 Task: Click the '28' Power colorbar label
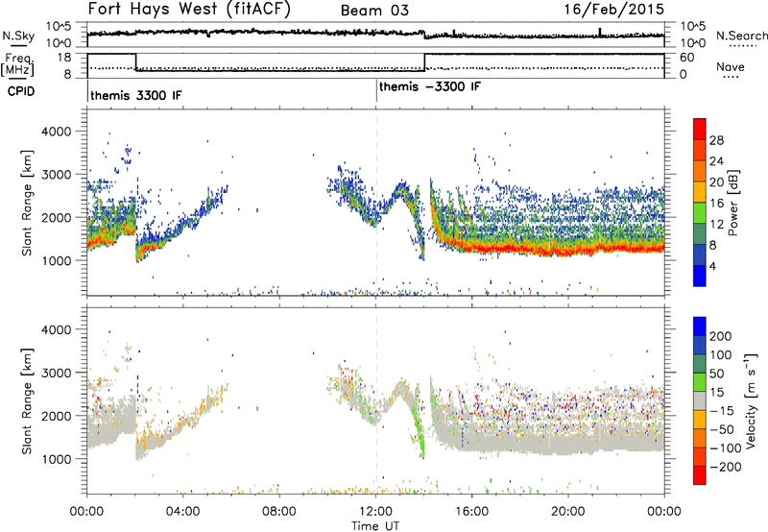tap(716, 140)
